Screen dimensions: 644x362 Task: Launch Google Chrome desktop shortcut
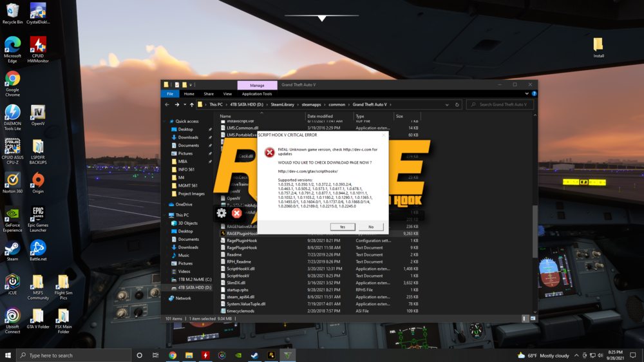tap(12, 84)
